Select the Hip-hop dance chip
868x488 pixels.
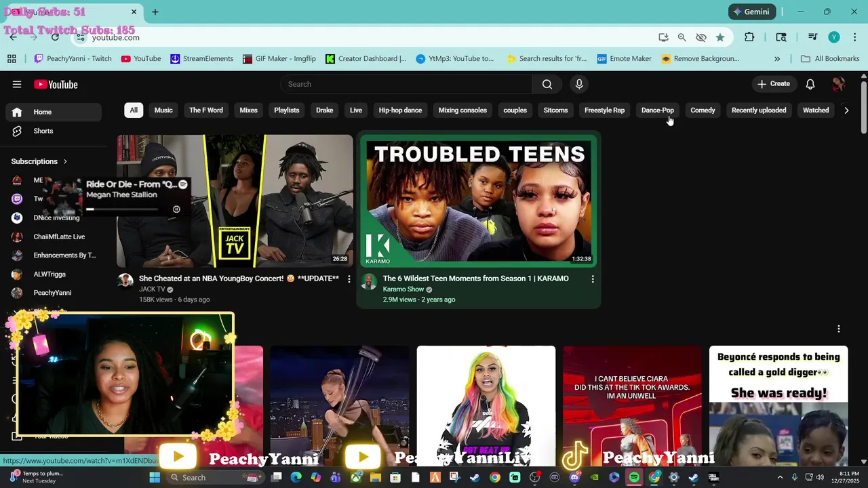pos(400,110)
